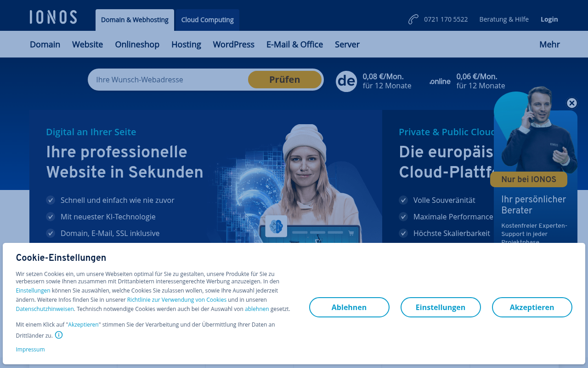
Task: Click .de price 0,08 €/Mon.
Action: [383, 76]
